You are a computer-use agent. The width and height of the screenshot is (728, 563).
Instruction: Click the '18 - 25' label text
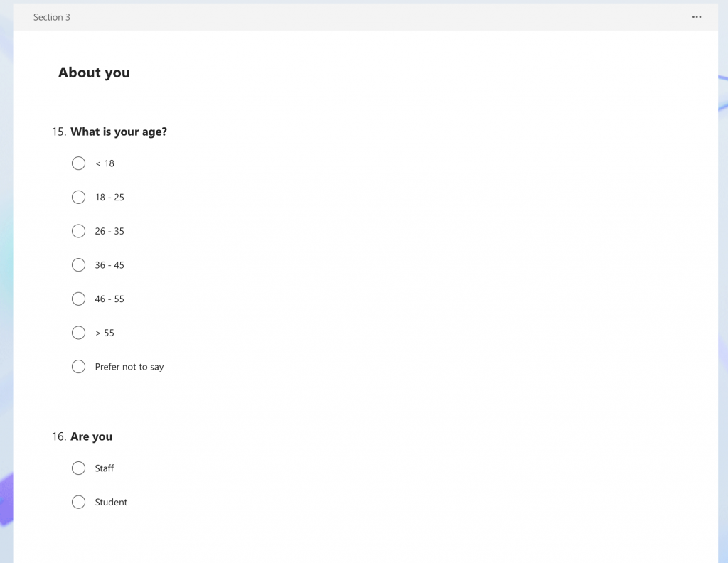pyautogui.click(x=109, y=197)
